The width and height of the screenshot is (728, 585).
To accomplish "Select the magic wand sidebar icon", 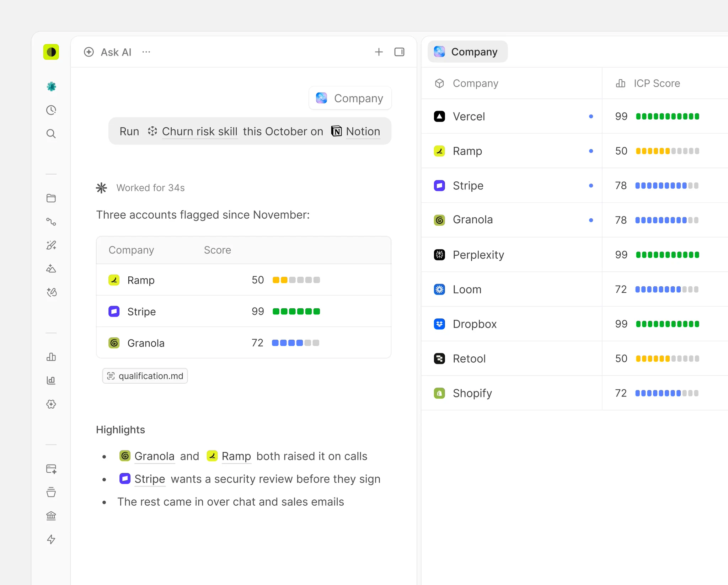I will pyautogui.click(x=51, y=245).
